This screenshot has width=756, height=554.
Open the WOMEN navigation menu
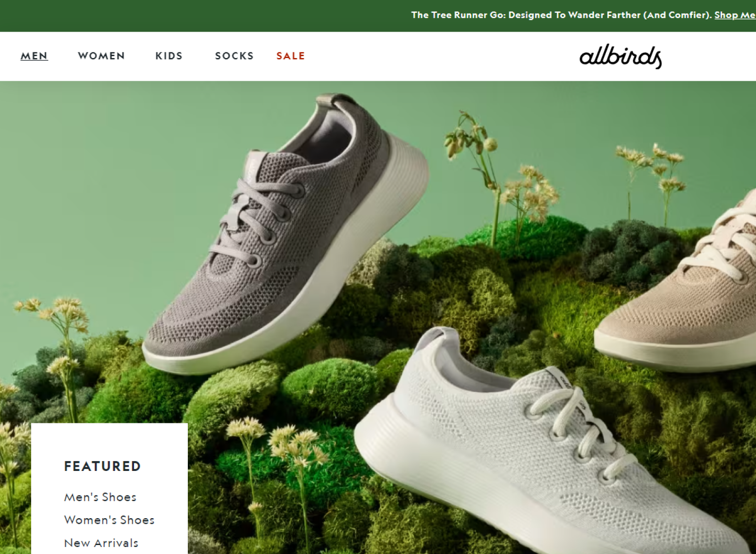(101, 56)
